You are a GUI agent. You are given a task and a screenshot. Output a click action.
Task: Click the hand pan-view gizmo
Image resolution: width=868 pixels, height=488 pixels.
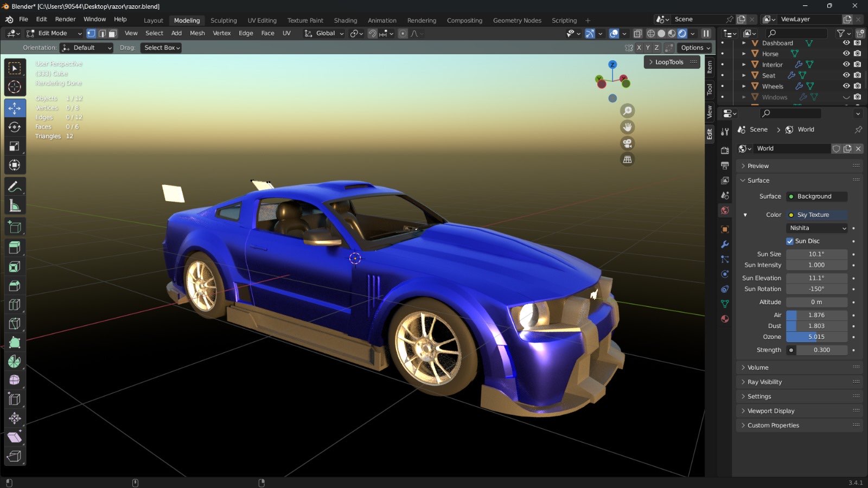[x=628, y=127]
